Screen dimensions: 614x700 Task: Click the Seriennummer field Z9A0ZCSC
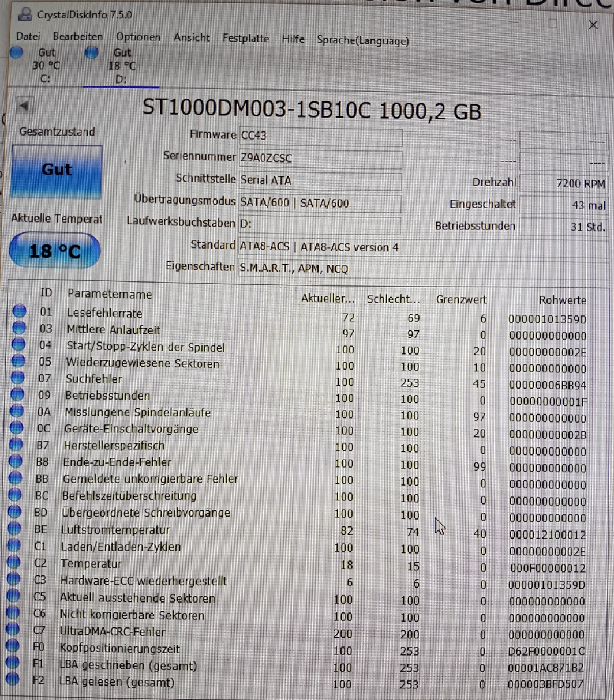[x=320, y=158]
